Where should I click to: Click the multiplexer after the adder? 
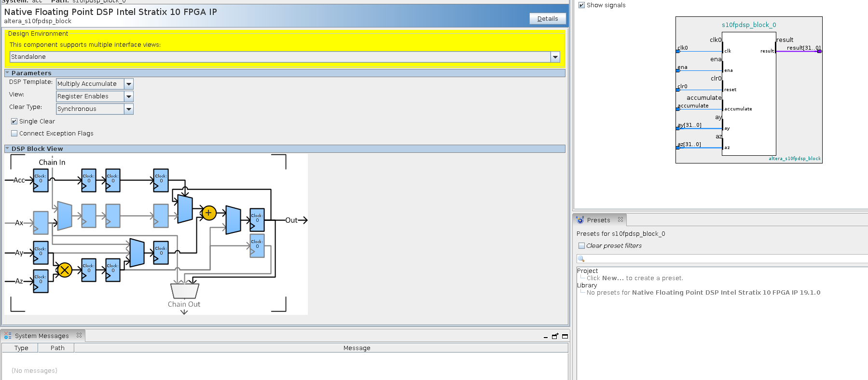click(233, 220)
